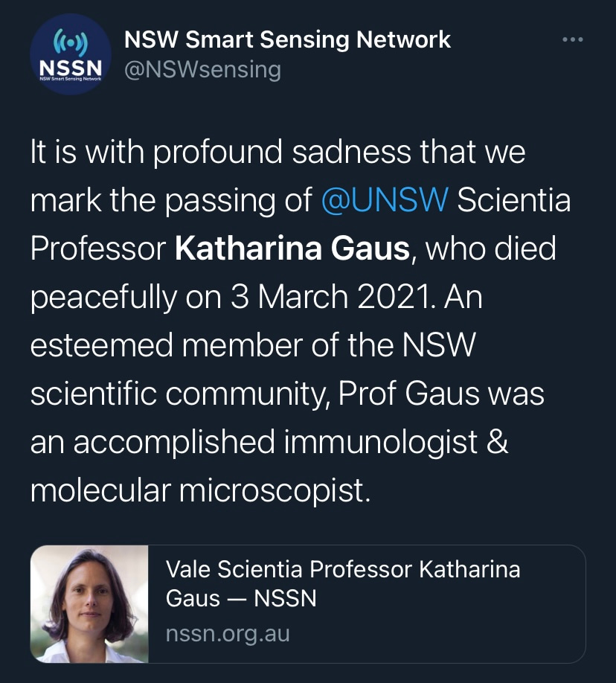This screenshot has height=683, width=616.
Task: Click the bold Katharina Gaus name
Action: 292,248
